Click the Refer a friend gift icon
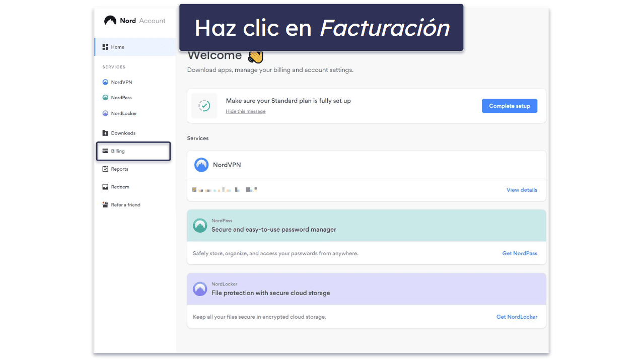 (x=105, y=205)
